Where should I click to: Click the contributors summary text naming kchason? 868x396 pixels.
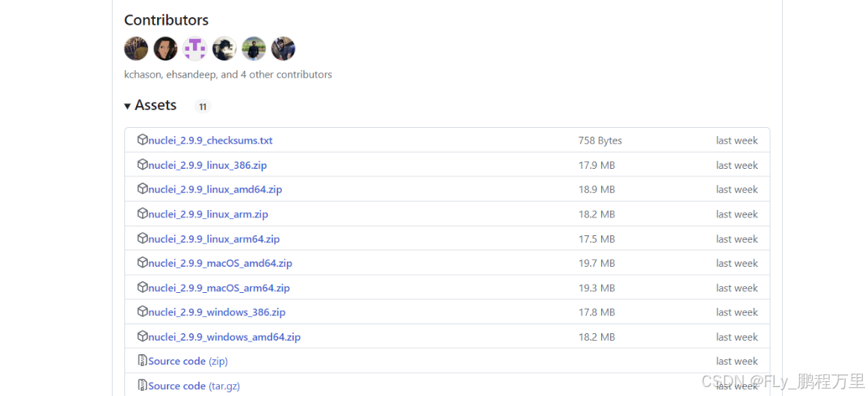coord(228,74)
